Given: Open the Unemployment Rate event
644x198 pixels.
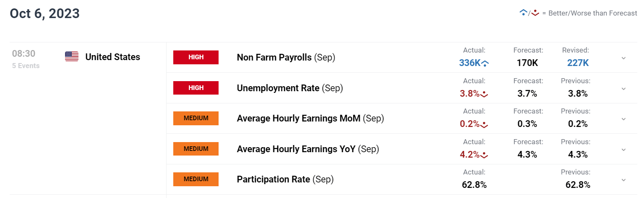Looking at the screenshot, I should coord(290,88).
